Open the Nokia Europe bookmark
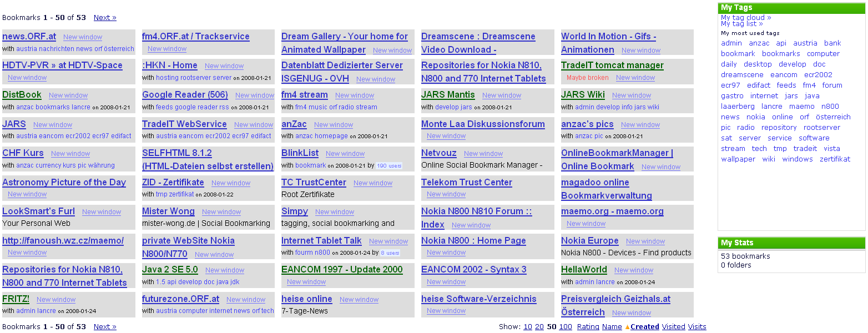Viewport: 868px width, 333px height. (x=589, y=241)
